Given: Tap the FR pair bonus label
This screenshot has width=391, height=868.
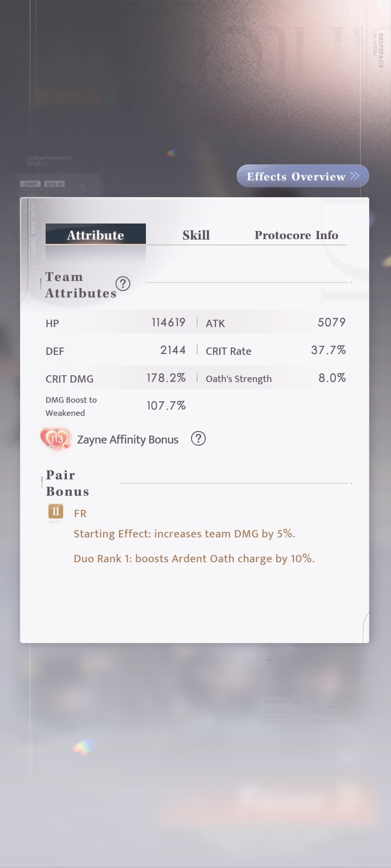Looking at the screenshot, I should pos(80,514).
